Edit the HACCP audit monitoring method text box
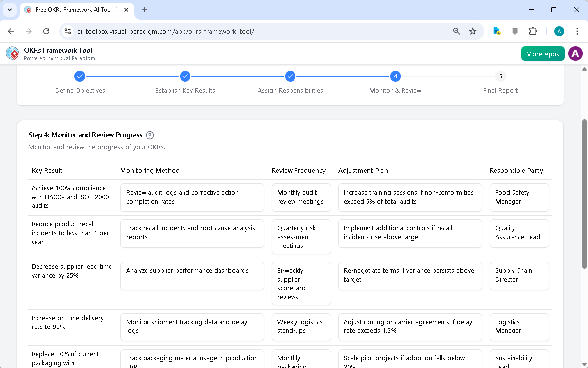The width and height of the screenshot is (588, 368). (x=192, y=197)
